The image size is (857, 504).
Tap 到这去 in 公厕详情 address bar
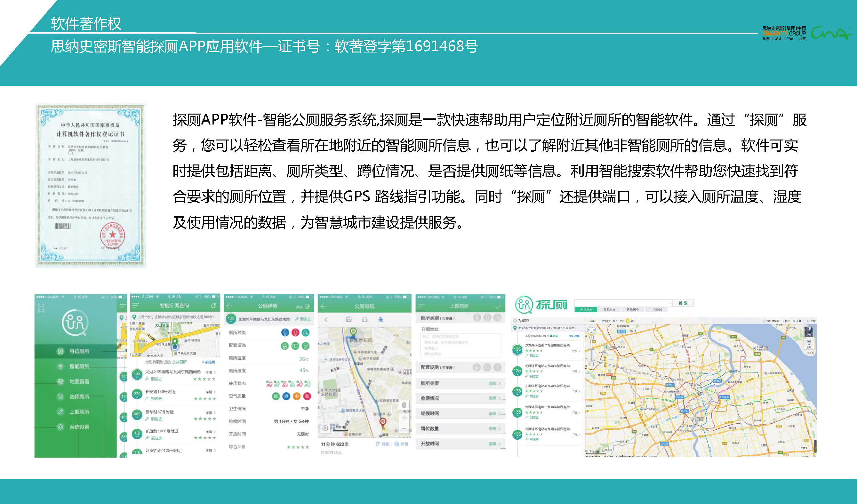tap(303, 319)
